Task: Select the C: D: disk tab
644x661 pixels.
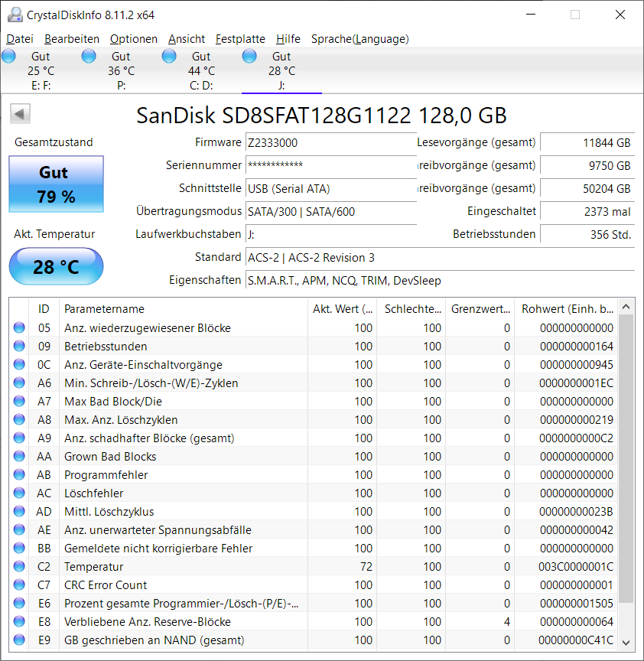Action: coord(201,71)
